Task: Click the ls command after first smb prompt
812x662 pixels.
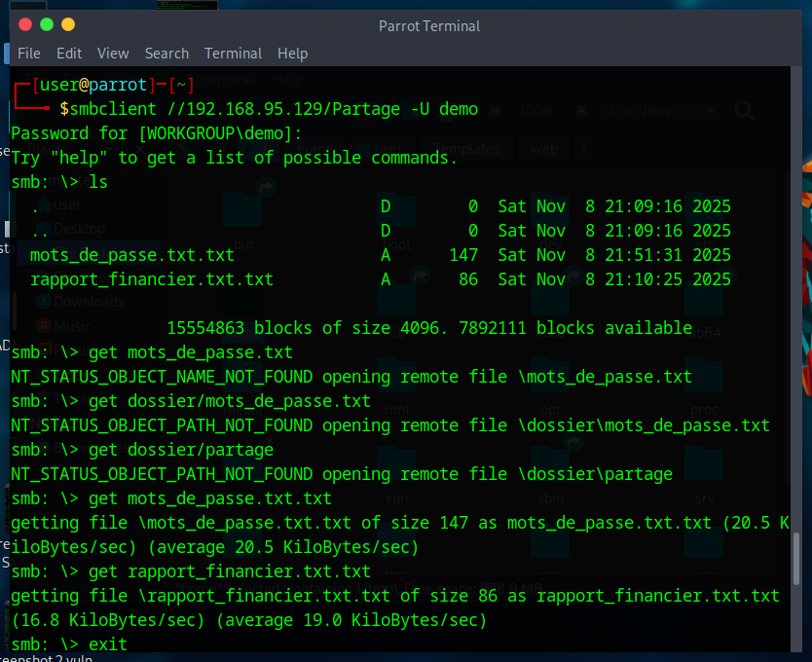Action: click(x=98, y=182)
